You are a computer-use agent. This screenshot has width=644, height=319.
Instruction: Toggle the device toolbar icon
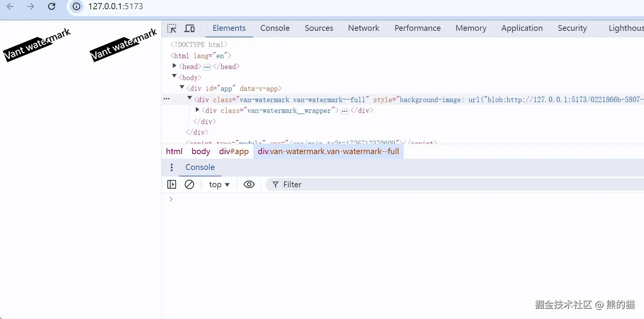[190, 29]
